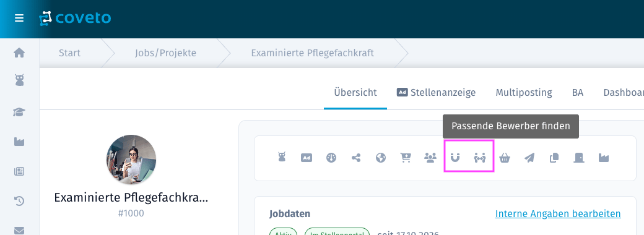Open dashboard gauge icon in job toolbar
The image size is (644, 235).
[x=331, y=158]
